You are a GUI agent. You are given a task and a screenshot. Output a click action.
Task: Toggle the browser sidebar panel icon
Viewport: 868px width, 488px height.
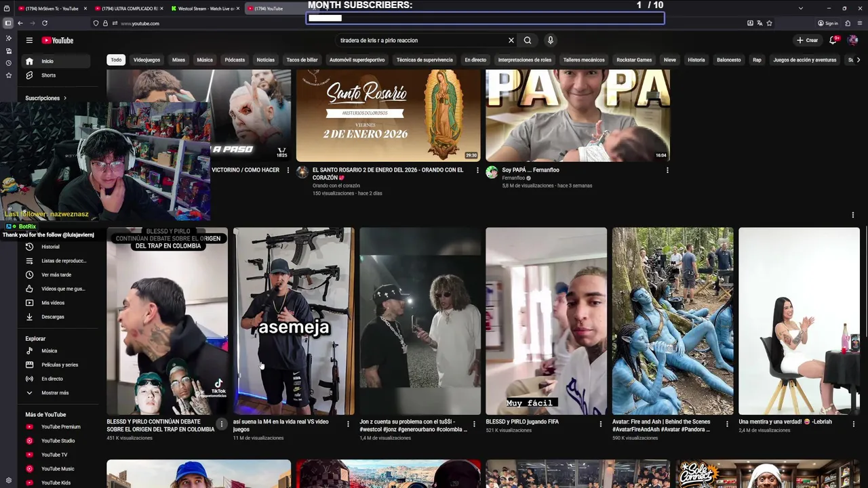(8, 23)
